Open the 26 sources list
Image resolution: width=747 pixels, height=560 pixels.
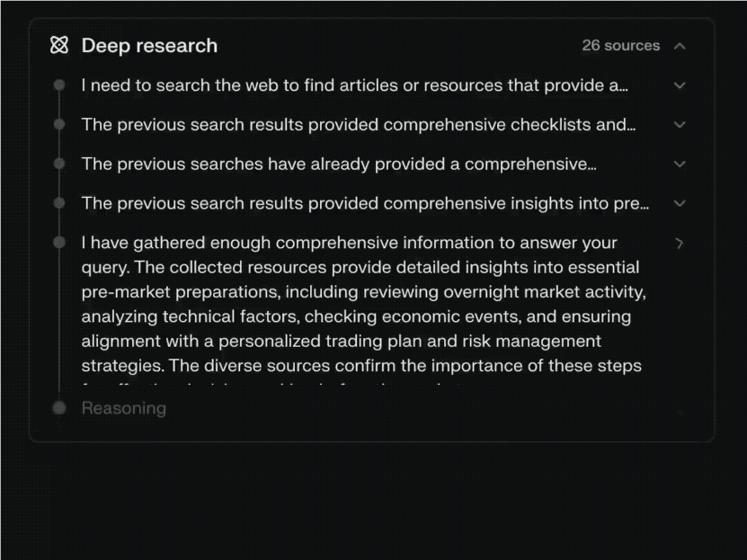620,46
